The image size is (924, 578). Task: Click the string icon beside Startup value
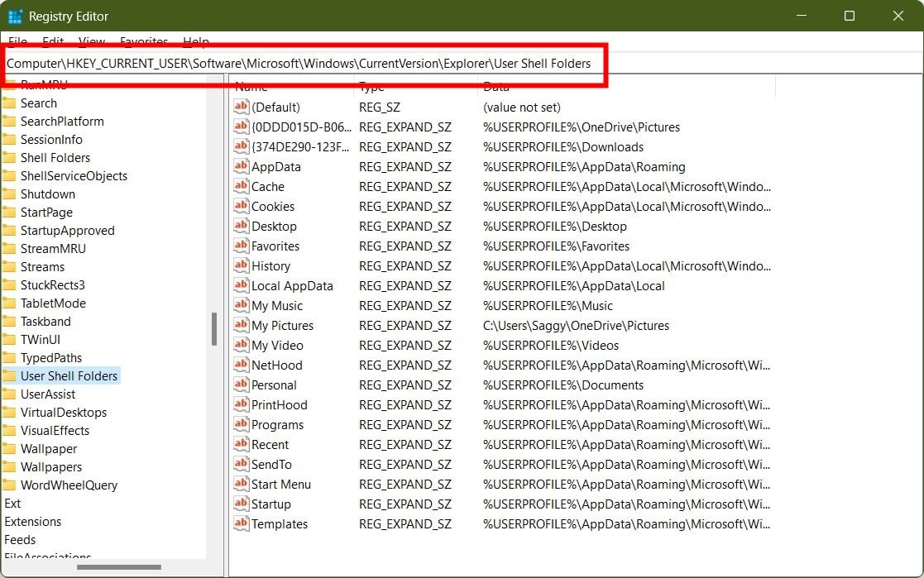point(241,504)
